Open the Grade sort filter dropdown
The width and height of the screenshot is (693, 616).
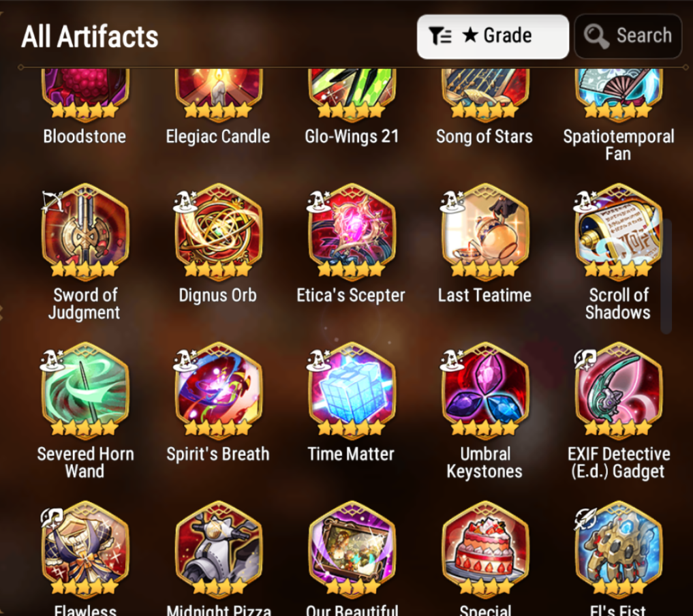pyautogui.click(x=493, y=37)
